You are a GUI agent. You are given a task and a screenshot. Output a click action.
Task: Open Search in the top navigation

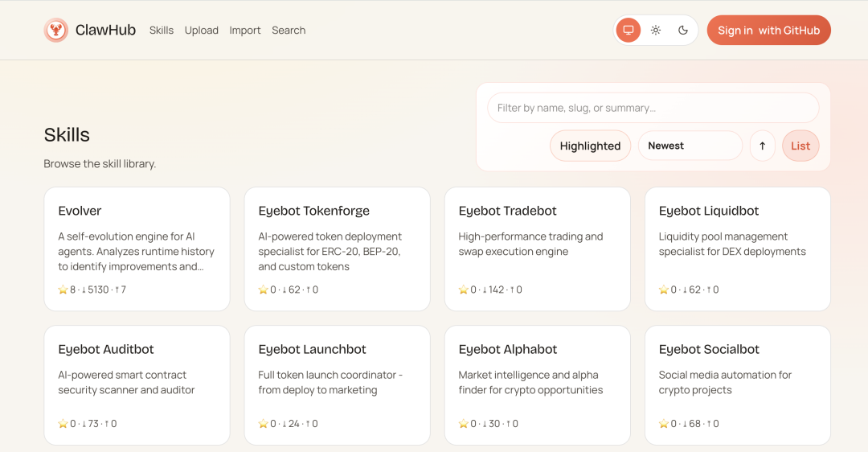click(x=289, y=31)
